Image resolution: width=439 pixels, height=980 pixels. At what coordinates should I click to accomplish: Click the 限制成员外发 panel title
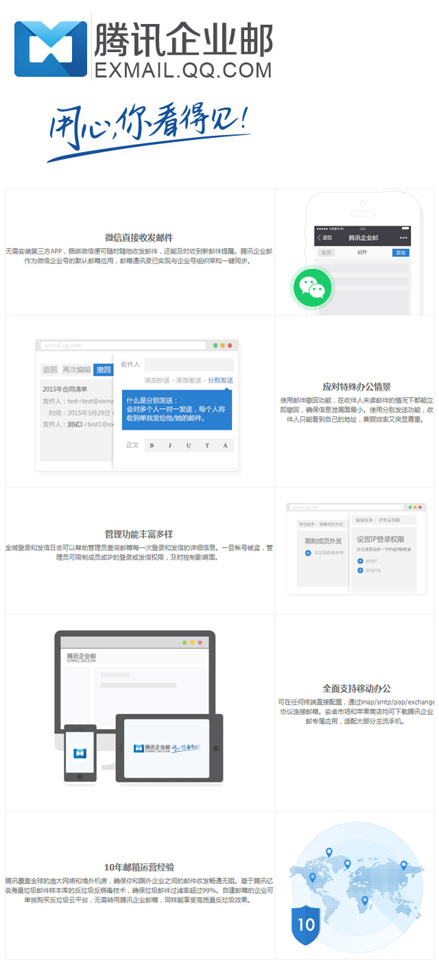click(322, 541)
